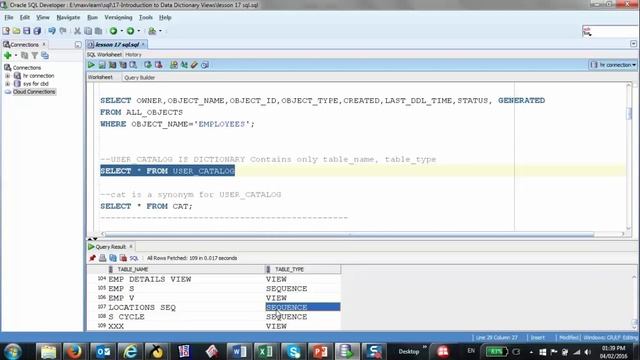
Task: Click the Undo toolbar icon
Action: pos(52,31)
